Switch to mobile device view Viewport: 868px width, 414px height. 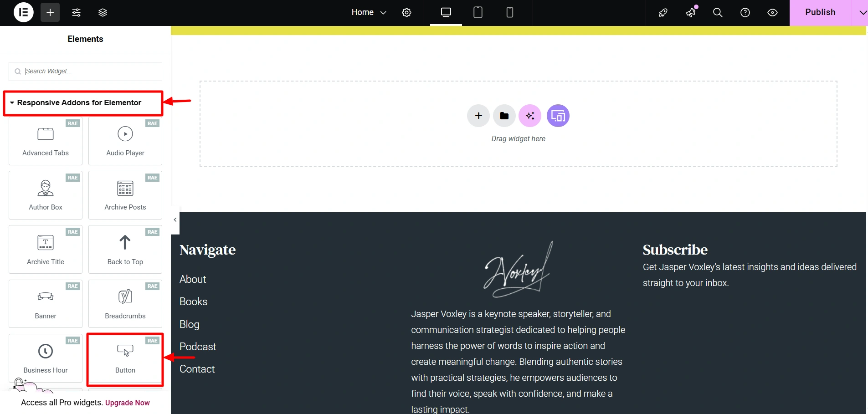coord(510,12)
